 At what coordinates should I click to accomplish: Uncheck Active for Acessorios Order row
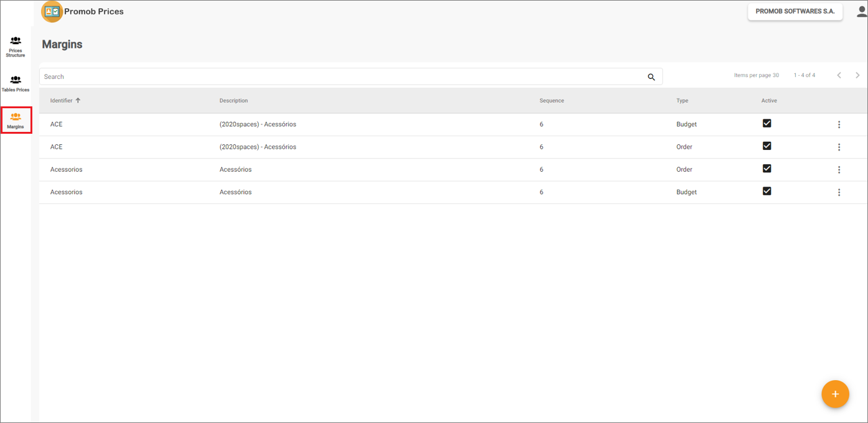click(x=767, y=168)
